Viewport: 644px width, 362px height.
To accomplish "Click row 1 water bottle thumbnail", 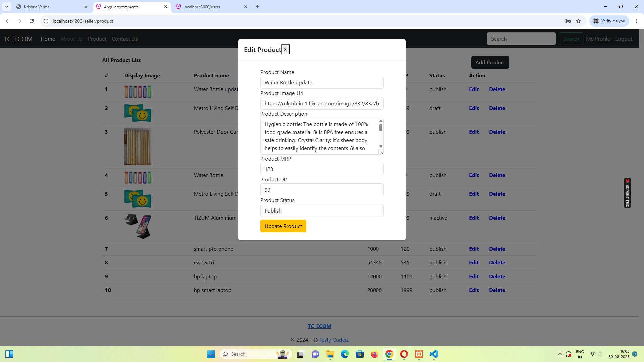I will (x=138, y=92).
